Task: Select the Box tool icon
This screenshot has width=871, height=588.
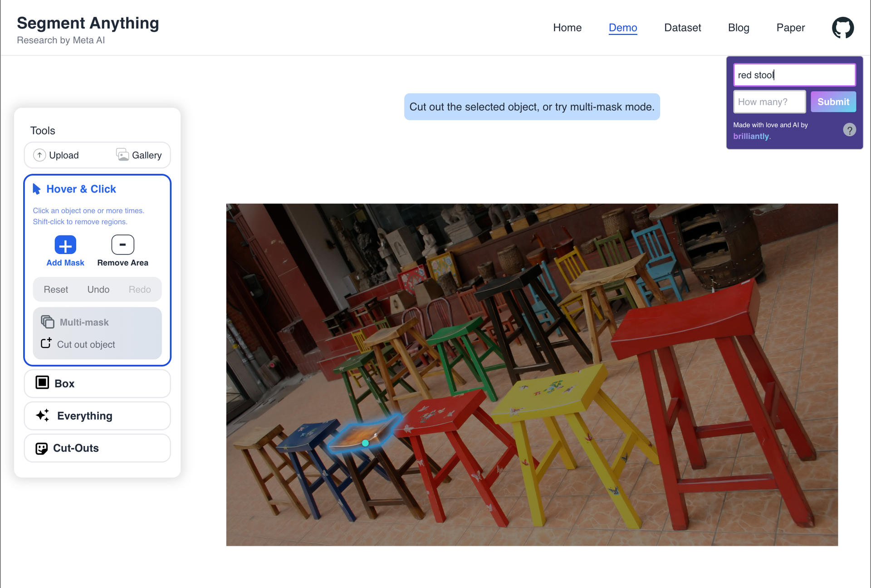Action: click(42, 382)
